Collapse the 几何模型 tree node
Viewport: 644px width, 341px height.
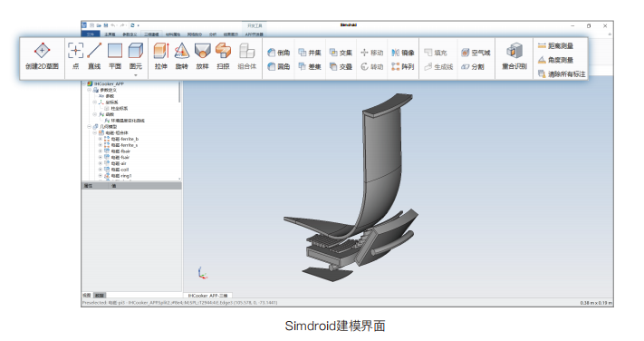(x=89, y=127)
